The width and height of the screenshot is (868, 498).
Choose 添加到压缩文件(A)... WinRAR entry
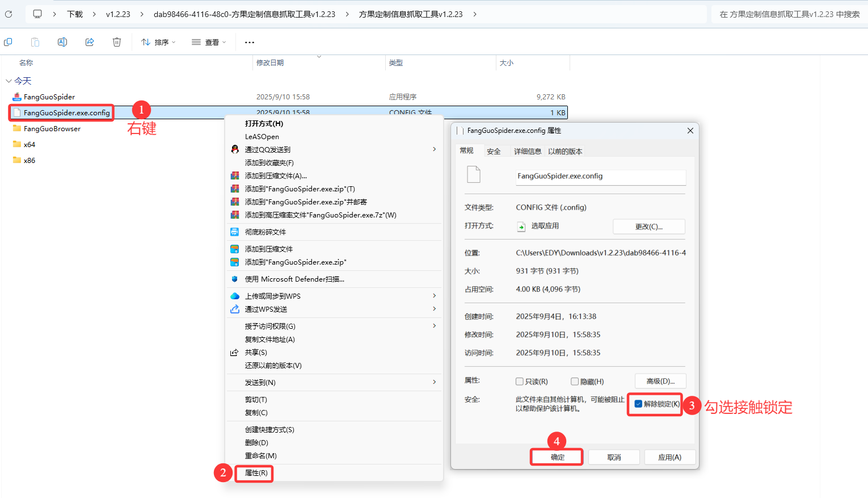276,176
